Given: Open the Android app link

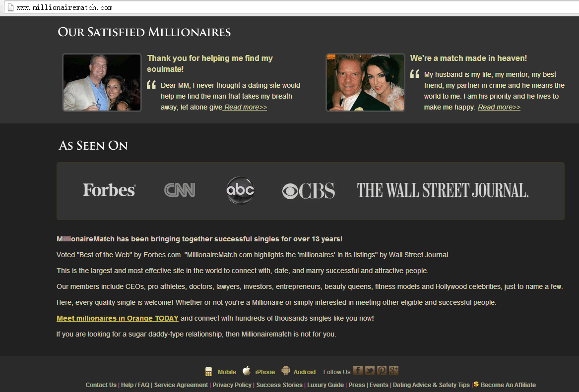Looking at the screenshot, I should [304, 372].
